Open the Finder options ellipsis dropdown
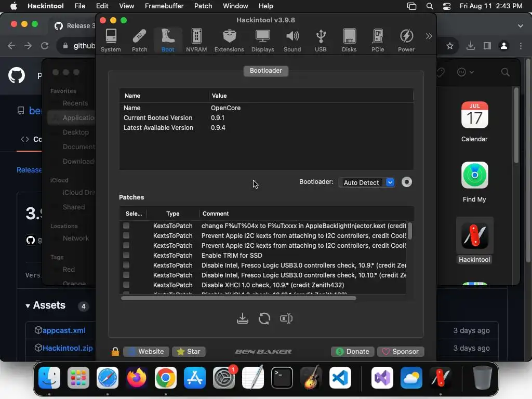The width and height of the screenshot is (532, 399). click(465, 72)
